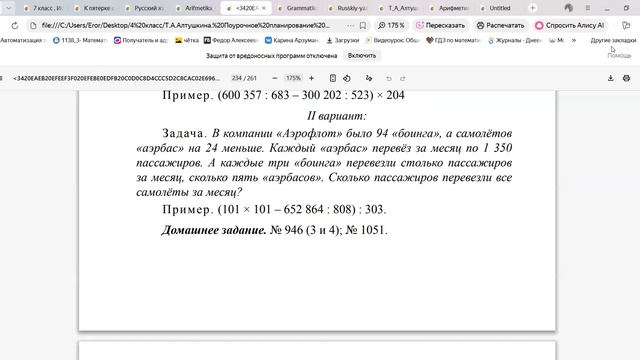Click the II вариант heading text
Image resolution: width=640 pixels, height=360 pixels.
pos(337,116)
